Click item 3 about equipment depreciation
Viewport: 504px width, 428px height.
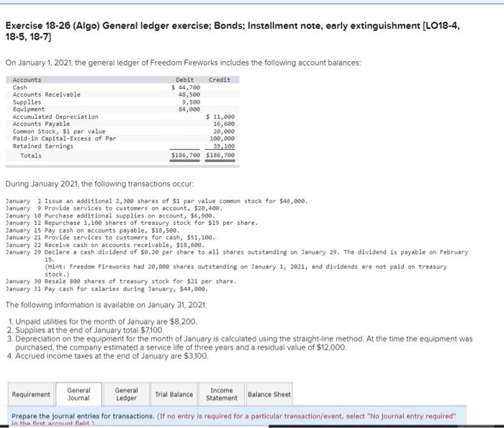pos(240,343)
